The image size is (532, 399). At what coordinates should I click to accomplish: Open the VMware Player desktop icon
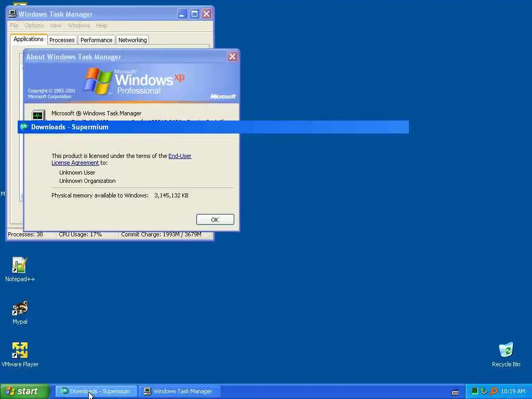pos(20,354)
